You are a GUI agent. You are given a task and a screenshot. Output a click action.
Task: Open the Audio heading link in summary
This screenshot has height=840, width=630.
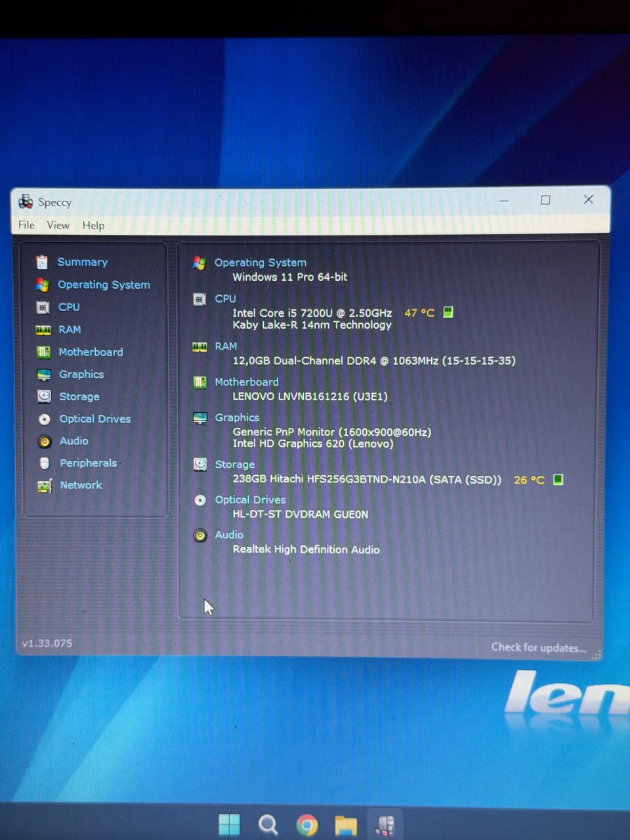coord(229,535)
